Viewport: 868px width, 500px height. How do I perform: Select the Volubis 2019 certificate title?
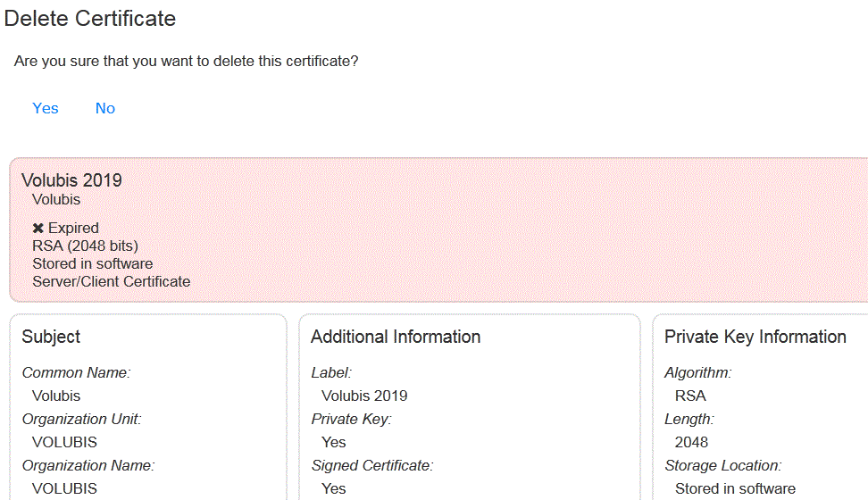pos(71,180)
